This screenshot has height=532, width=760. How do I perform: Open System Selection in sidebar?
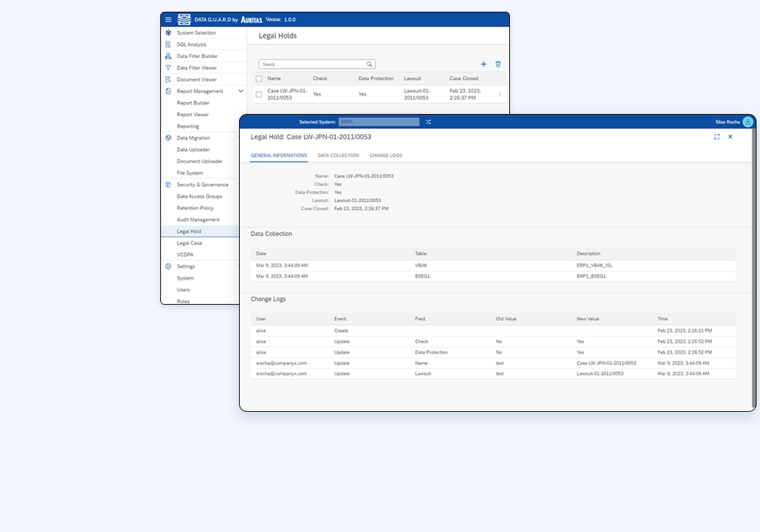(x=196, y=33)
